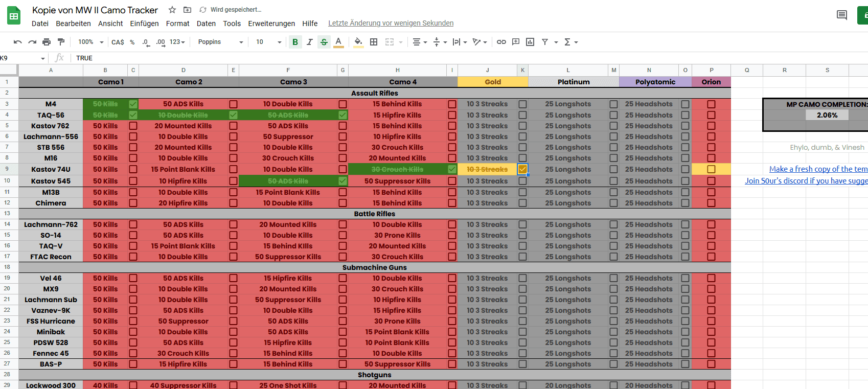Open the Einfügen menu
The width and height of the screenshot is (868, 389).
[x=144, y=24]
